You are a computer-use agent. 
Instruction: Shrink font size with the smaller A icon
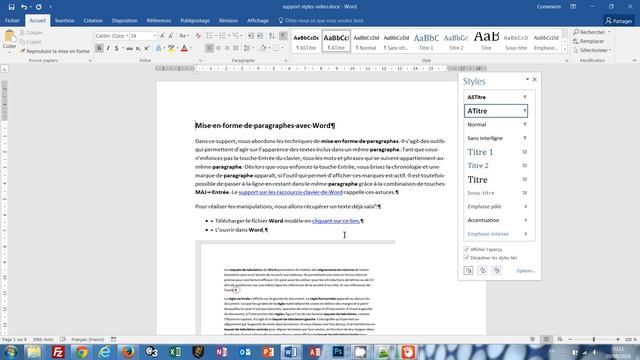pos(171,36)
